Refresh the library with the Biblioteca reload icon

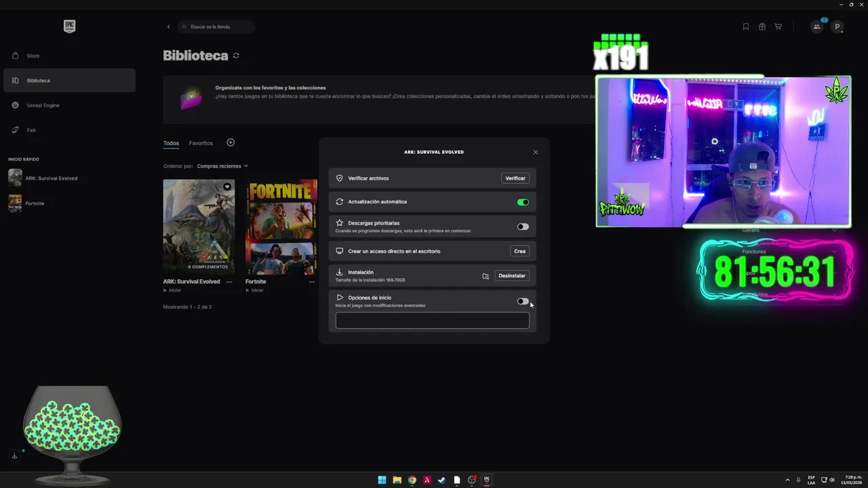[x=236, y=56]
